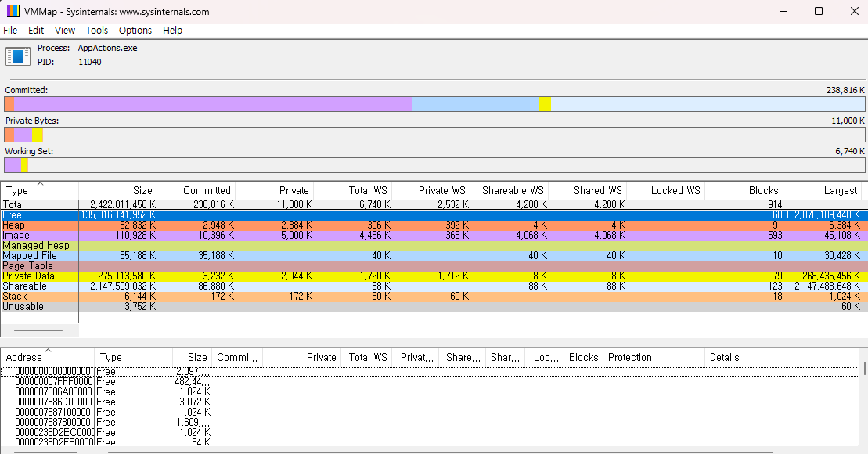The image size is (868, 454).
Task: Open the Help menu
Action: [172, 30]
